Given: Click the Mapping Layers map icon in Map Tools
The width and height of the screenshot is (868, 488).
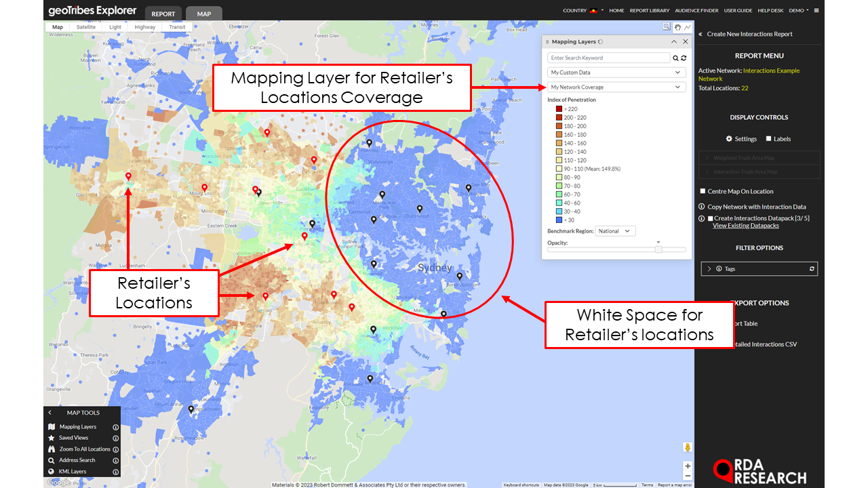Looking at the screenshot, I should [x=52, y=427].
